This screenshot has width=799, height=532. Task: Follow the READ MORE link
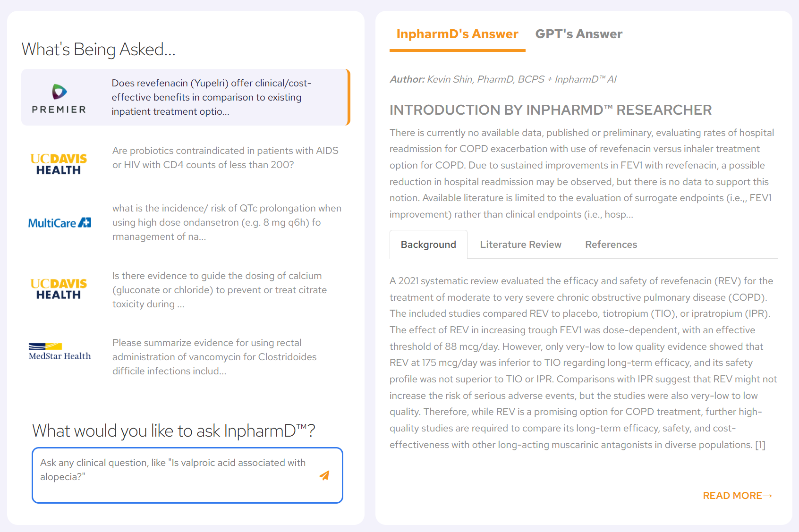[x=737, y=496]
